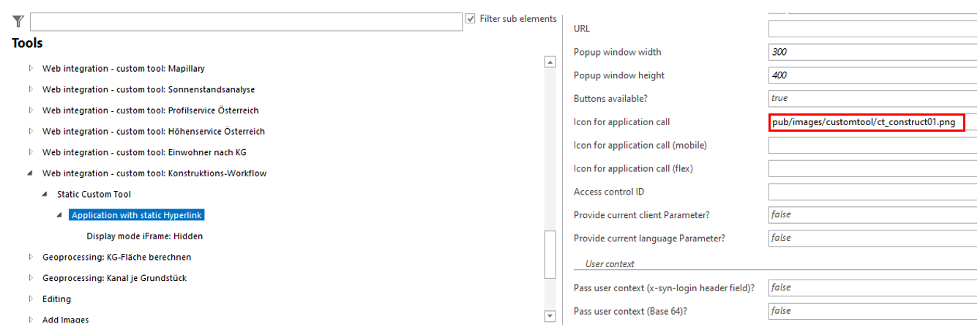Expand Web integration custom tool Mapillary
This screenshot has height=330, width=980.
[x=31, y=69]
